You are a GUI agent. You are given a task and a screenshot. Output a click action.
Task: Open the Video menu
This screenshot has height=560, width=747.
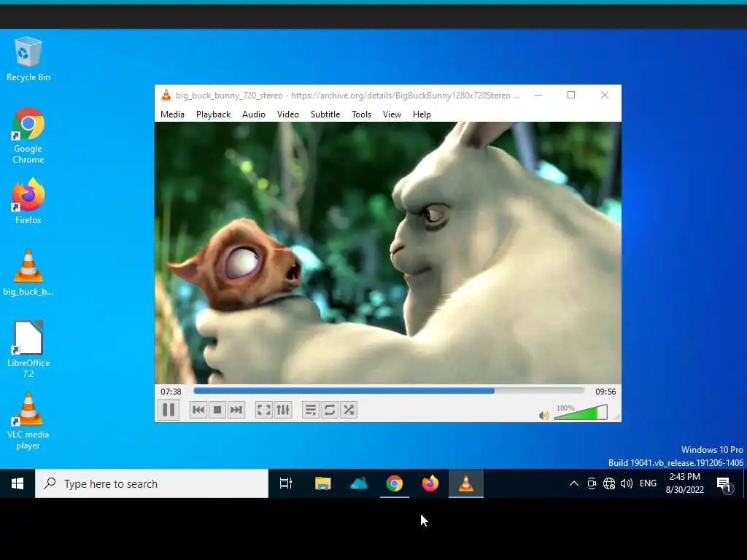pos(287,114)
